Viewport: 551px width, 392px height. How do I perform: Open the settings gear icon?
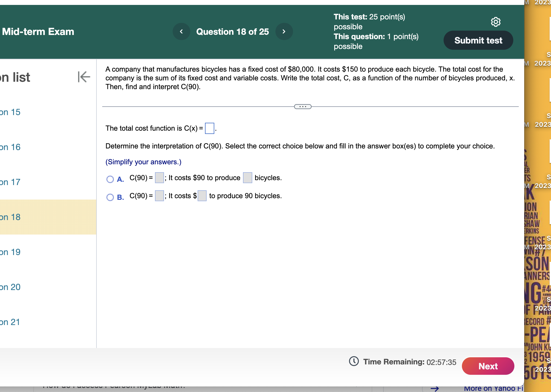coord(496,22)
